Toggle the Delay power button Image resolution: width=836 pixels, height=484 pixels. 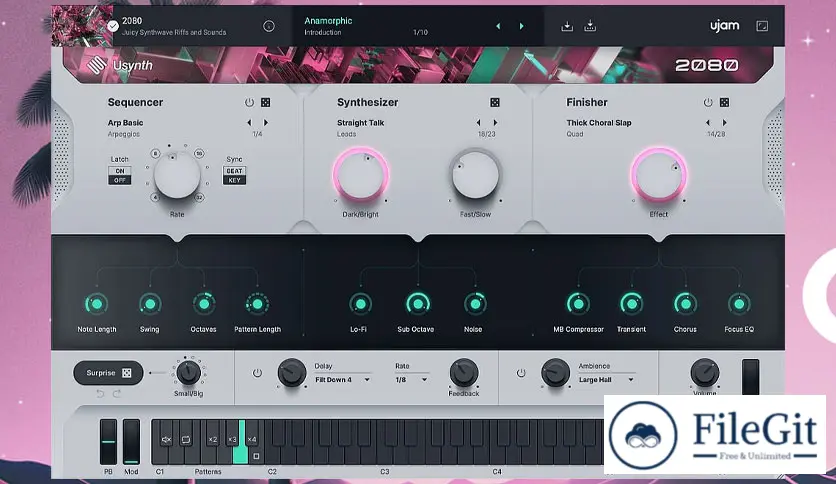pos(257,373)
